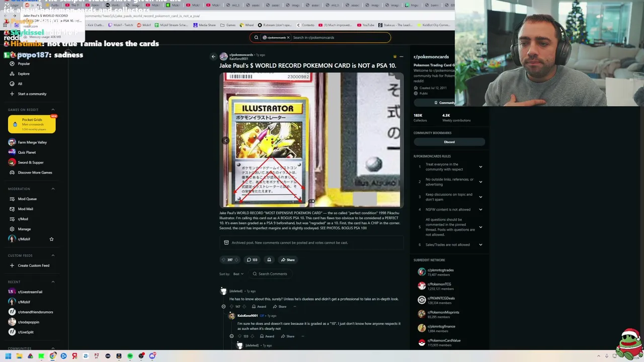This screenshot has width=644, height=362.
Task: Open Chrome from the Windows taskbar
Action: [x=52, y=356]
